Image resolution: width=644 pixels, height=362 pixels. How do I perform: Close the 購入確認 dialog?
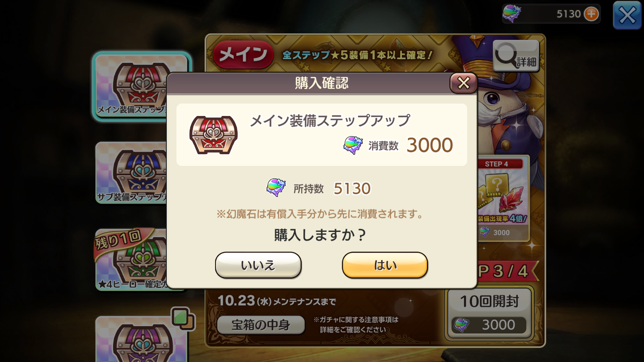(463, 83)
